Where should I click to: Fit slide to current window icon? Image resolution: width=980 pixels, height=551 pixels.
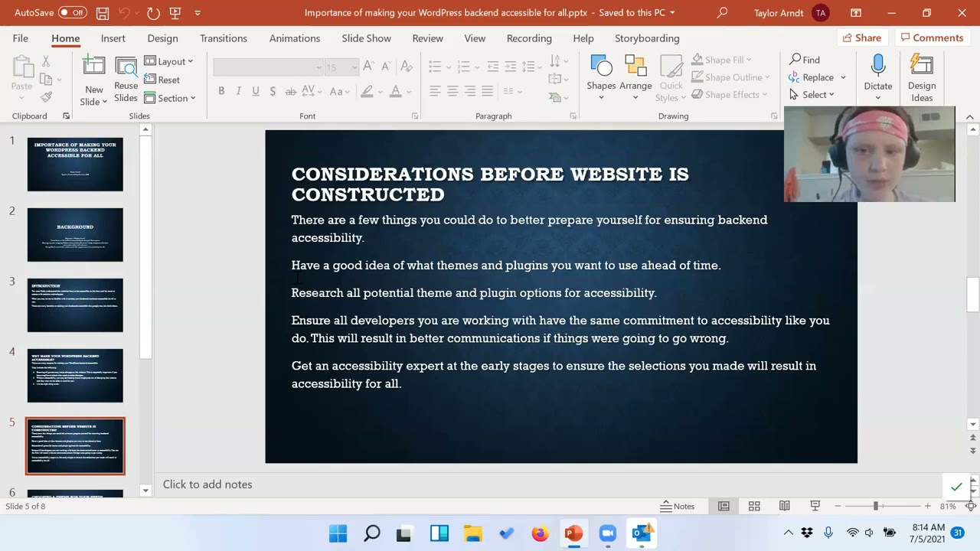point(971,506)
